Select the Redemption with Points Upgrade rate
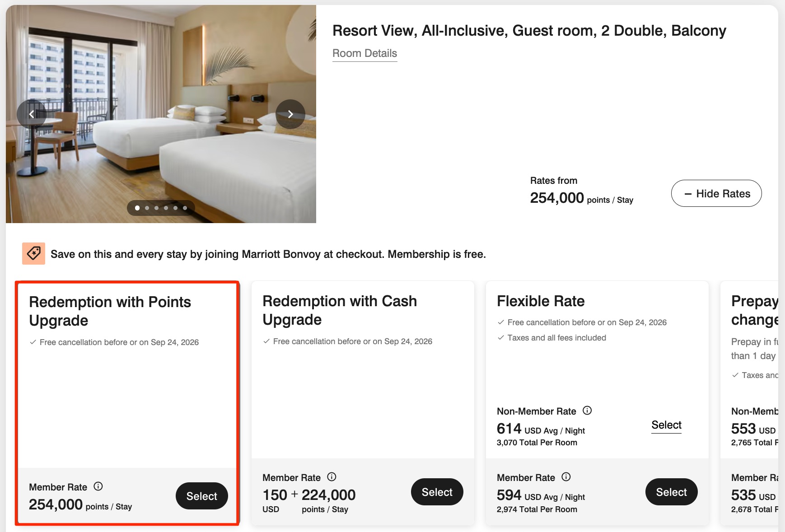The height and width of the screenshot is (532, 785). [x=201, y=495]
